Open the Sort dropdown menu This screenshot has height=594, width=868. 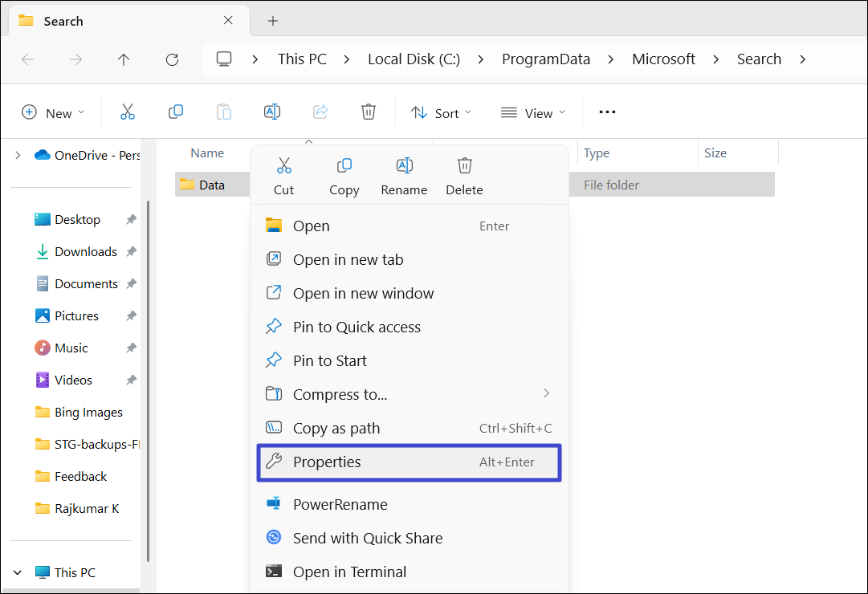tap(442, 112)
